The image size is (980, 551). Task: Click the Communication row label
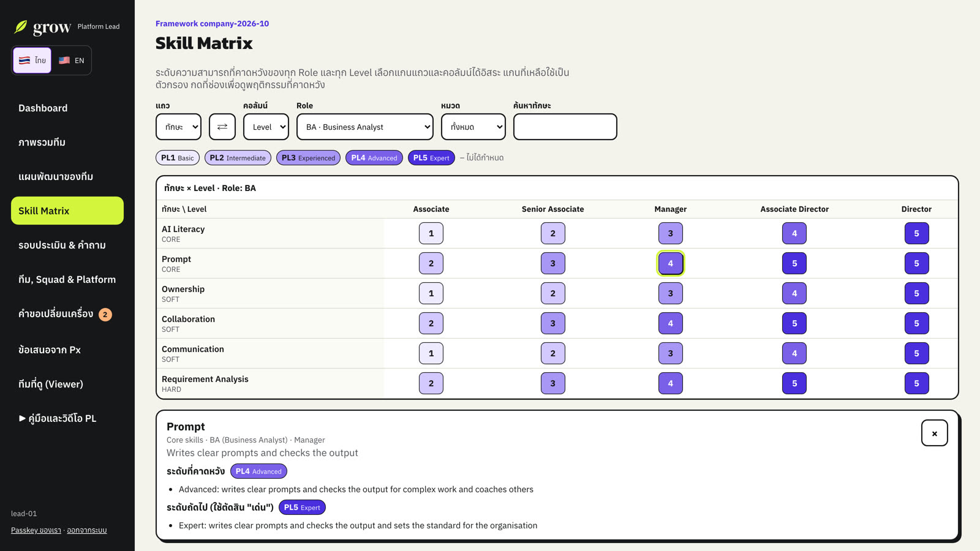click(x=193, y=349)
